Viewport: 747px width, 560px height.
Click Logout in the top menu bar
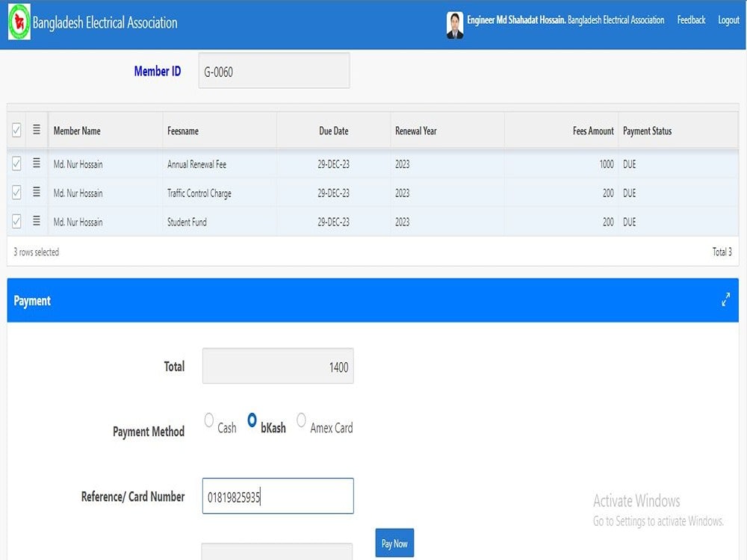728,19
